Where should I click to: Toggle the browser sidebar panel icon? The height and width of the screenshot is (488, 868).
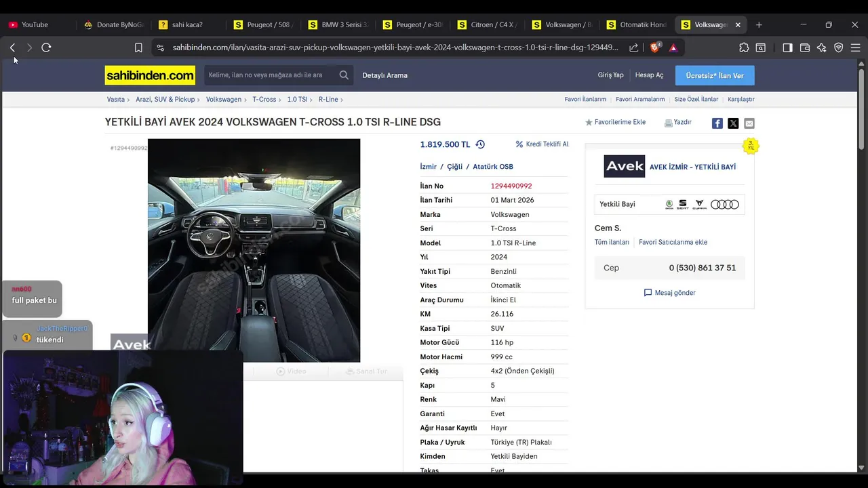click(787, 47)
